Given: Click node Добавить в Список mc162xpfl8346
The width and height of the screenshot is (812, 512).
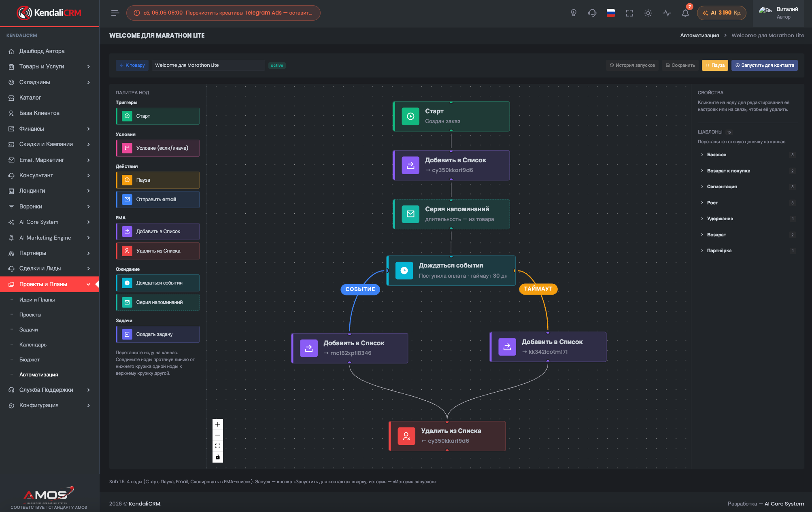Looking at the screenshot, I should click(350, 348).
